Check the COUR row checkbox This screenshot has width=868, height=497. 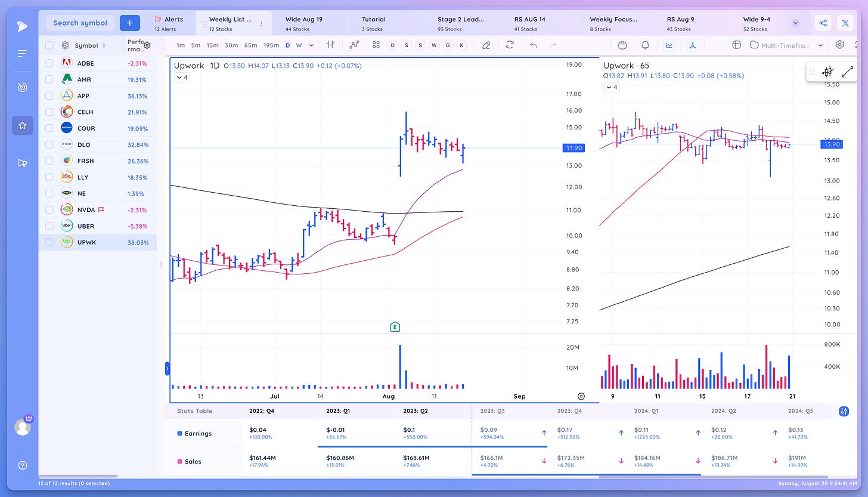[49, 128]
